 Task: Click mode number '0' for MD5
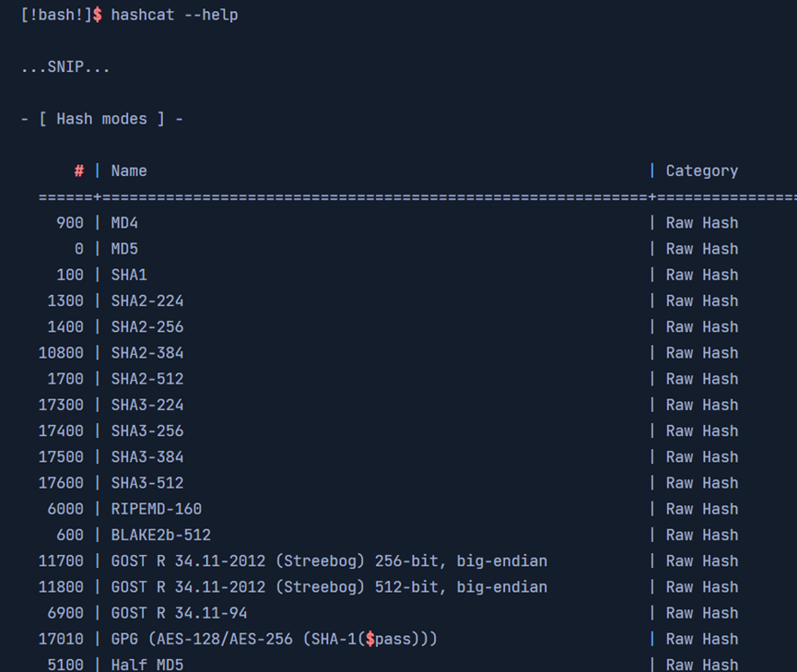(79, 249)
